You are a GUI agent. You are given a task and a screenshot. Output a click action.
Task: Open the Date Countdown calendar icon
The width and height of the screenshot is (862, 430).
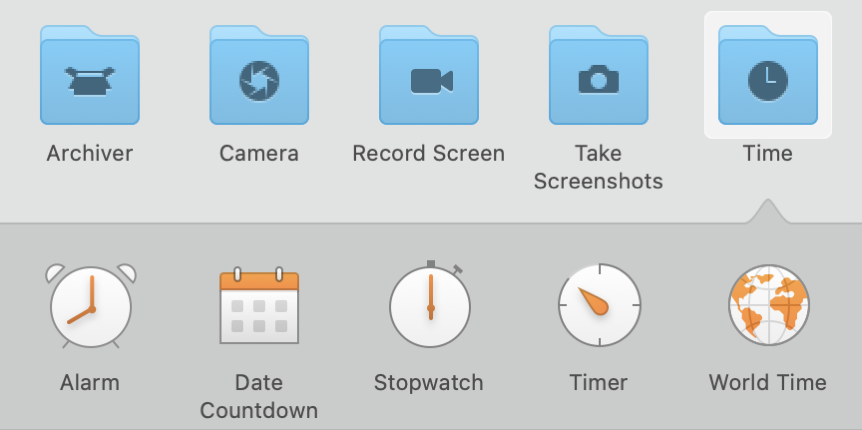259,306
